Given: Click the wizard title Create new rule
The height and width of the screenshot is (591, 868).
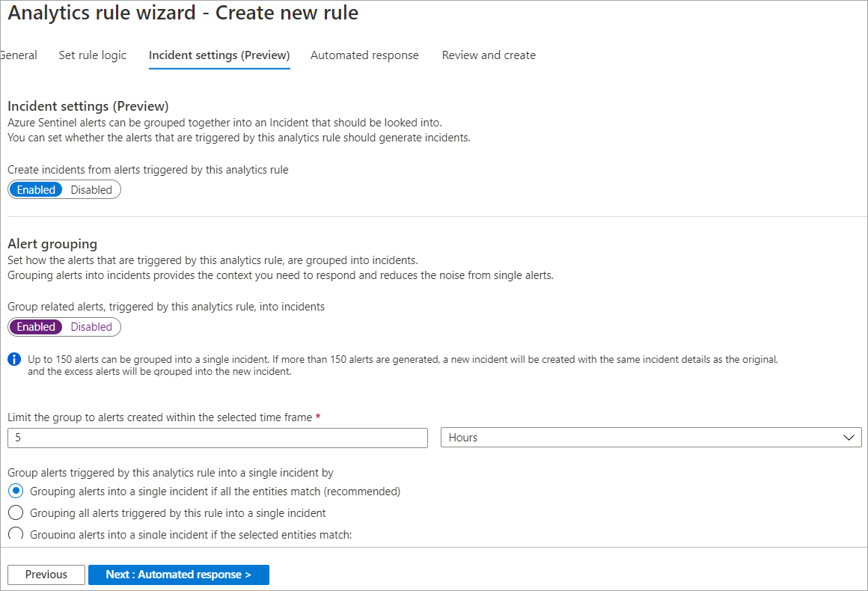Looking at the screenshot, I should click(x=183, y=13).
